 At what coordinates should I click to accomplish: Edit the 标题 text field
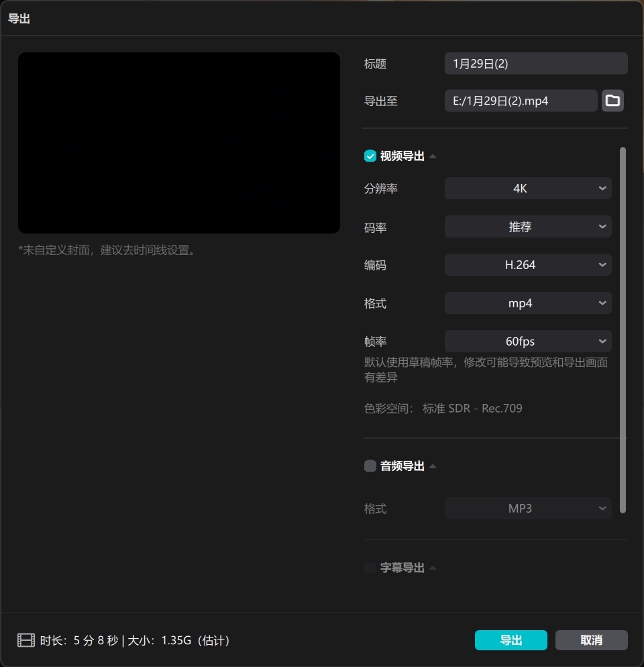[536, 63]
